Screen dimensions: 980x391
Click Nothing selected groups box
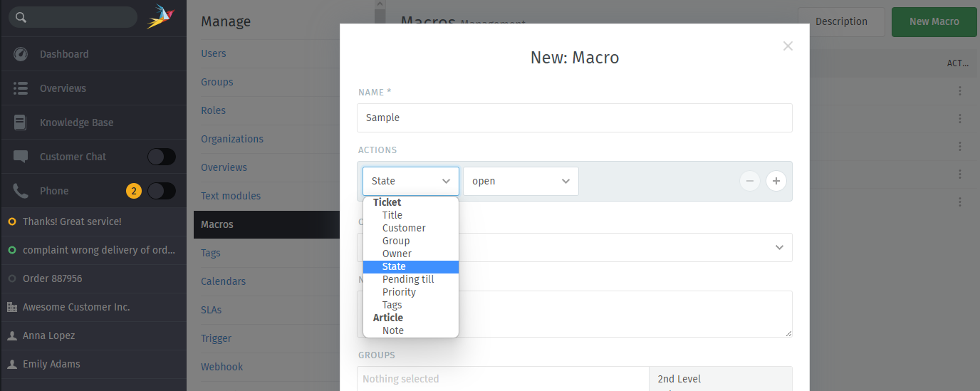(x=503, y=379)
